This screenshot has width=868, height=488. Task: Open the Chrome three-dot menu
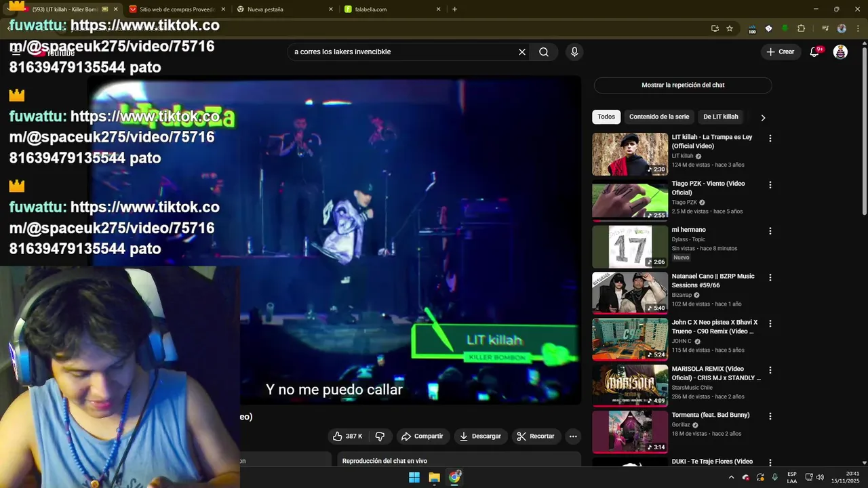click(858, 28)
